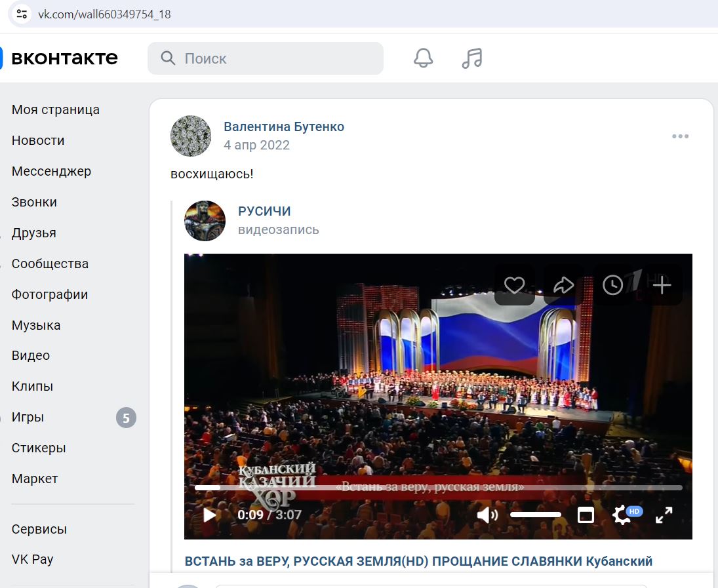Viewport: 718px width, 588px height.
Task: Open video quality settings gear
Action: [622, 515]
